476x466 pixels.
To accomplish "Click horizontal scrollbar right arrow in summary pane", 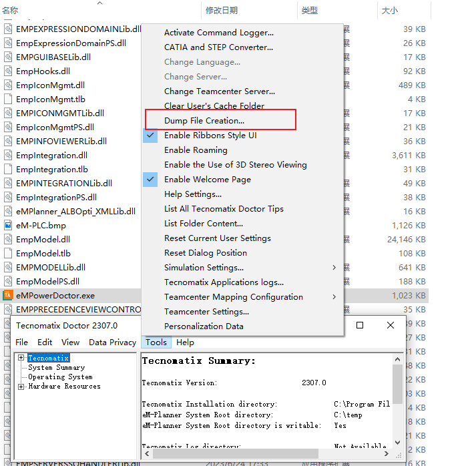I will (386, 454).
